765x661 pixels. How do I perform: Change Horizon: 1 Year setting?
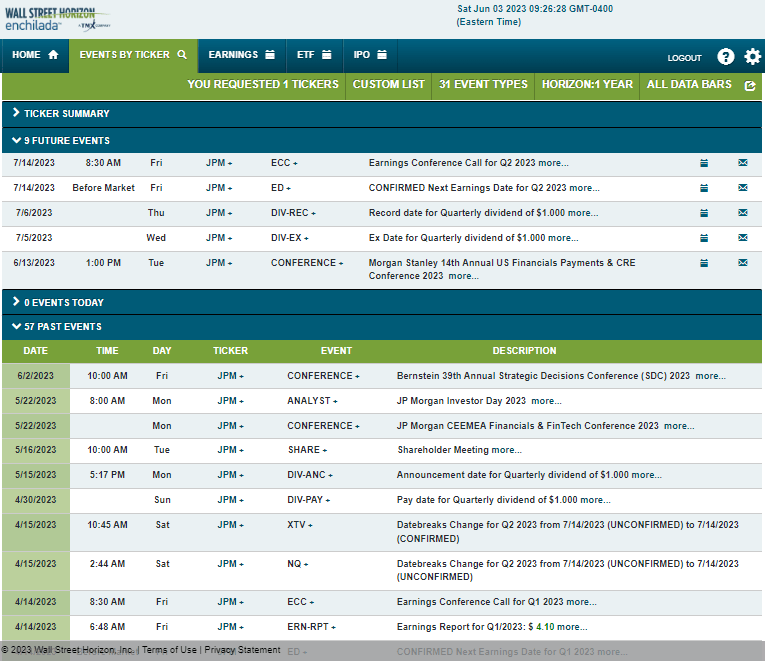point(587,84)
